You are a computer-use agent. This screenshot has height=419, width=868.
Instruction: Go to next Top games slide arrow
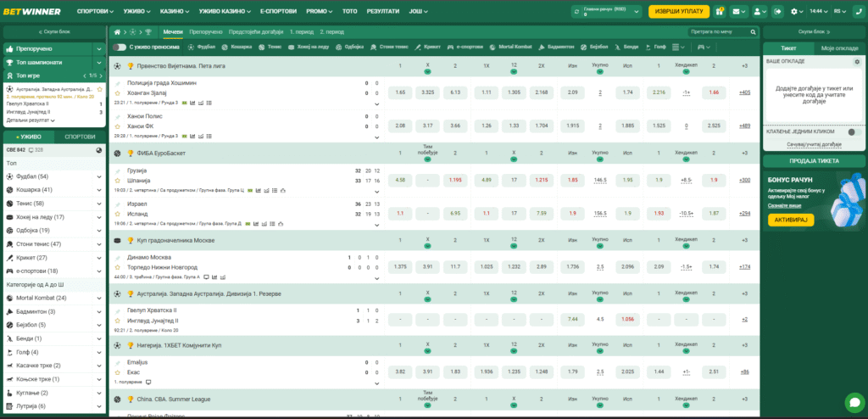(100, 75)
